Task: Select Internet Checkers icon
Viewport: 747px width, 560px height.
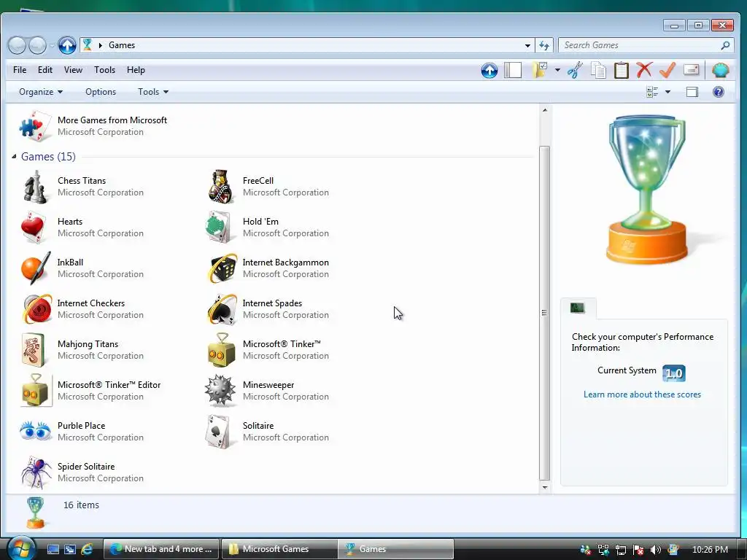Action: tap(37, 309)
